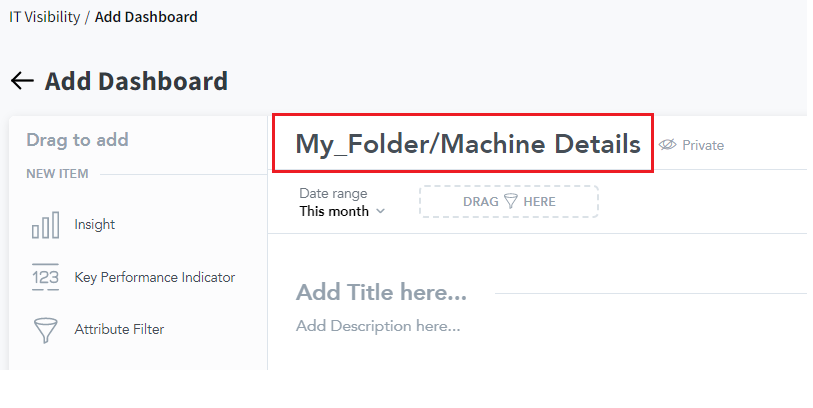Edit the My_Folder/Machine Details dashboard title
Screen dimensions: 813x408
point(467,144)
